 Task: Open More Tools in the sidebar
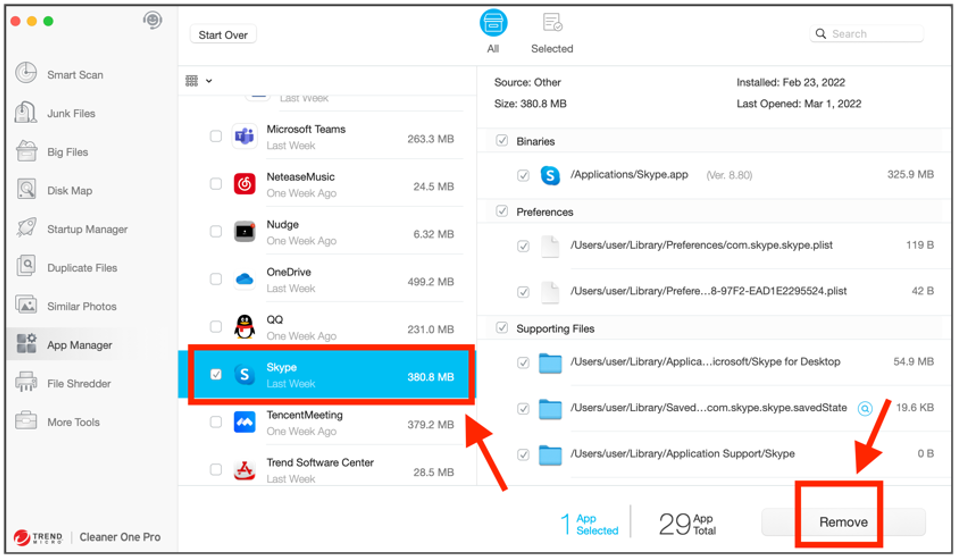click(x=73, y=422)
